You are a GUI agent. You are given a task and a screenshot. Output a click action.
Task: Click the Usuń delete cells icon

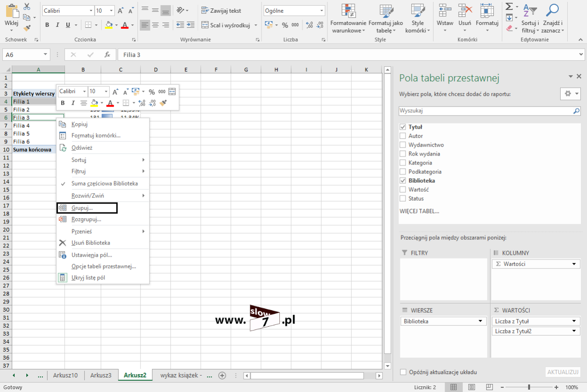[x=465, y=11]
